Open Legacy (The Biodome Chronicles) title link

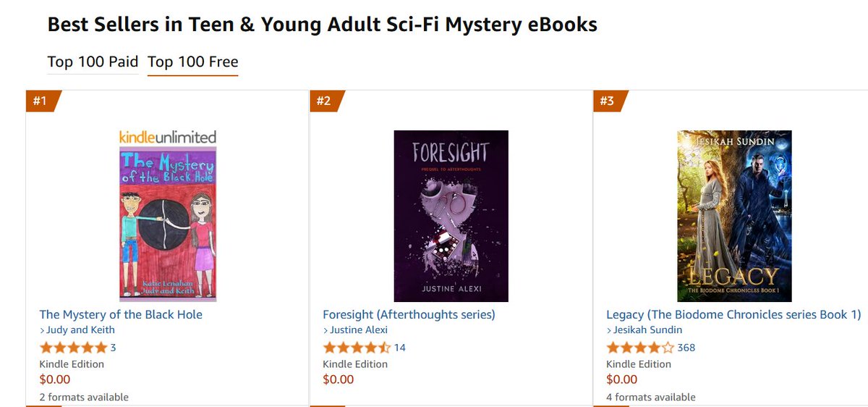coord(733,314)
